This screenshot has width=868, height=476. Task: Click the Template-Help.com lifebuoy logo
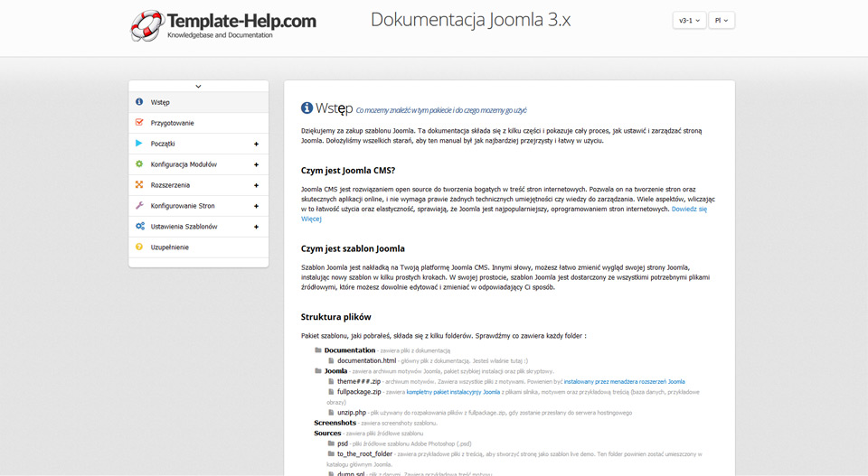[x=147, y=25]
